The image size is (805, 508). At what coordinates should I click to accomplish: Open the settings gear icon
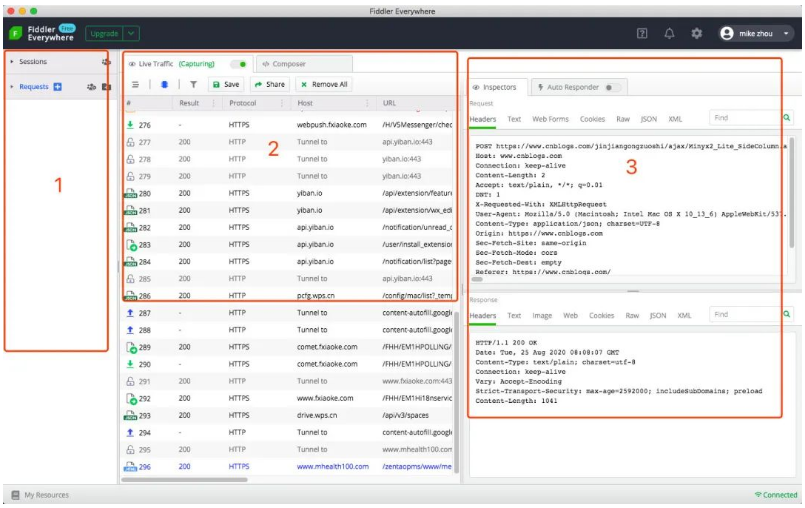tap(696, 33)
